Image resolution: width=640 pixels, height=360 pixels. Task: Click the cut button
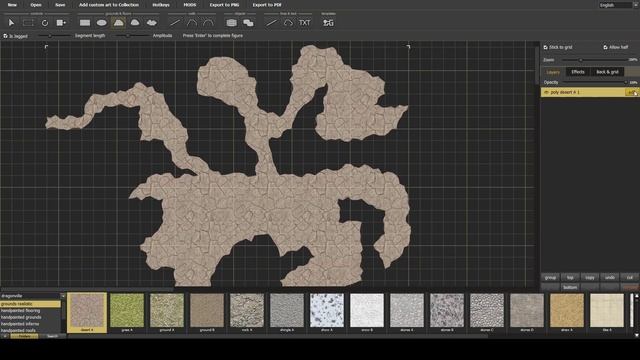(x=630, y=278)
